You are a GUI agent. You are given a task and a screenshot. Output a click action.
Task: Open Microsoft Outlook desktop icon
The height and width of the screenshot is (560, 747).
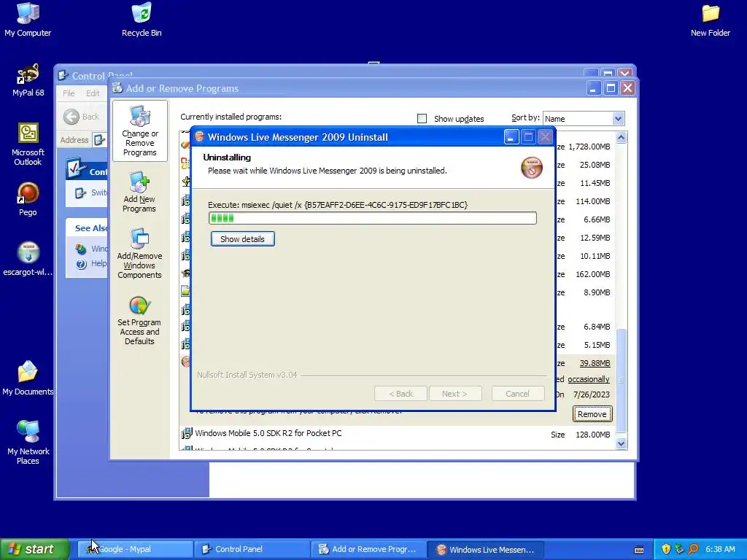point(28,144)
